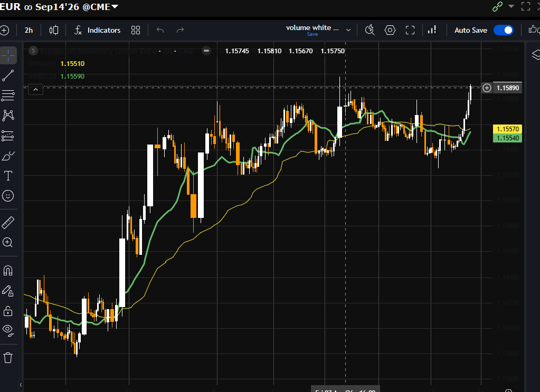This screenshot has width=540, height=392.
Task: Enter fullscreen mode from chart toolbar
Action: 410,30
